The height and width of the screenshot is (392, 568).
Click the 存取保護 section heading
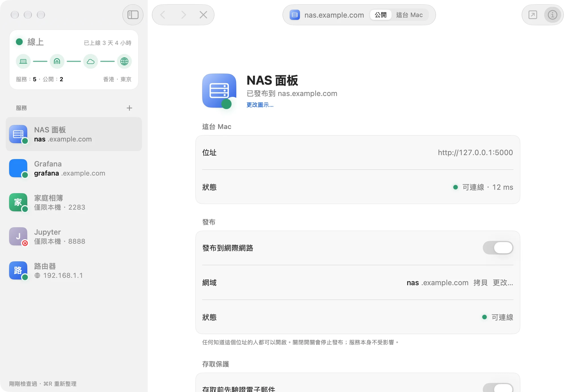point(216,364)
